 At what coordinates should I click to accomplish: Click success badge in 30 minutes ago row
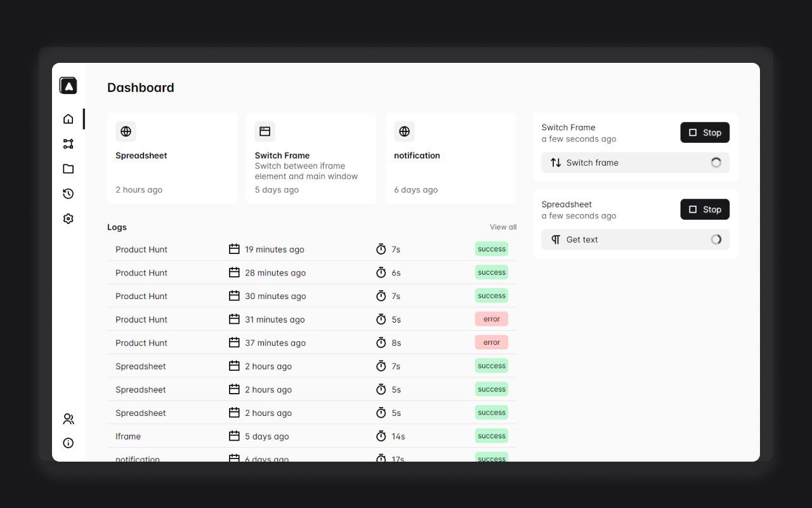tap(492, 296)
